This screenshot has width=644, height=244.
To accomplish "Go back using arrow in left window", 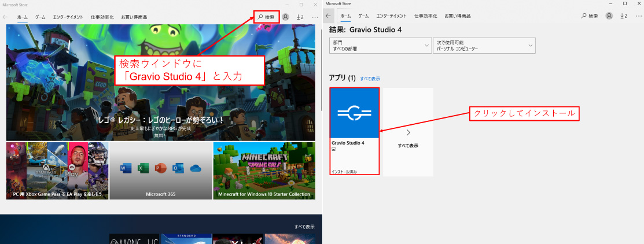I will tap(5, 17).
